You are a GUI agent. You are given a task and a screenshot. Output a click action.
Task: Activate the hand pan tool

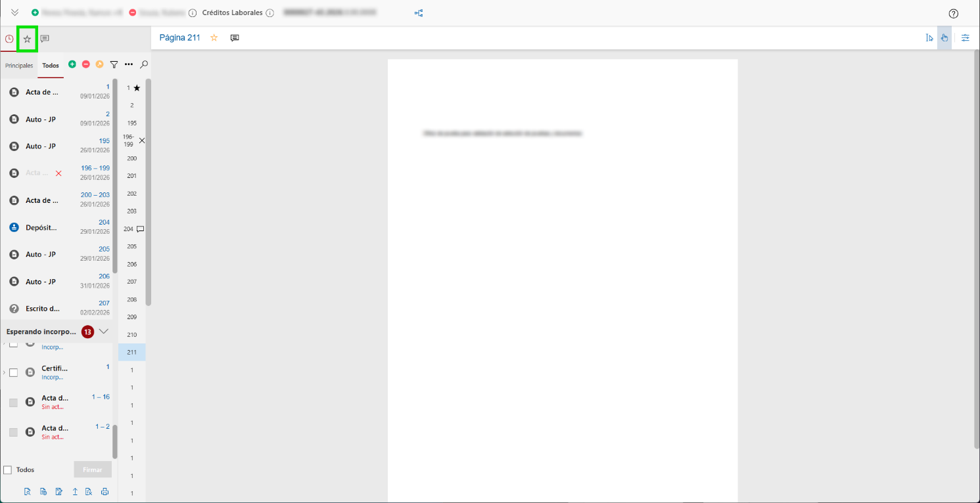(x=944, y=38)
